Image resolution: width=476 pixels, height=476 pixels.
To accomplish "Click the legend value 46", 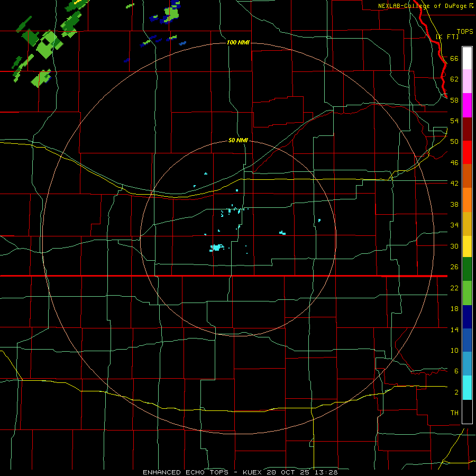I will tap(454, 162).
